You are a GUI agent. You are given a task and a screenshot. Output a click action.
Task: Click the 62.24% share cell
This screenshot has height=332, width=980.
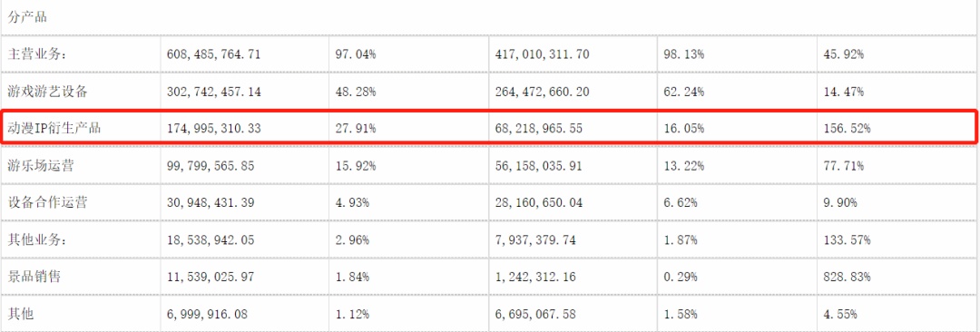click(x=684, y=92)
